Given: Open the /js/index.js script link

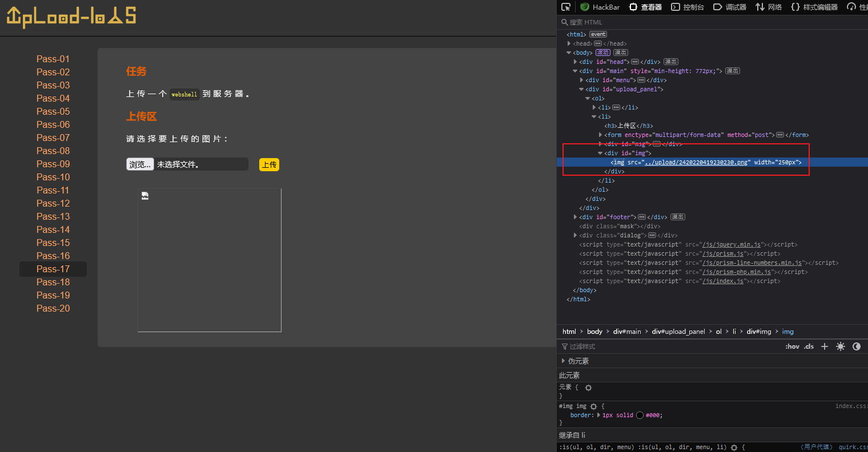Looking at the screenshot, I should (723, 281).
